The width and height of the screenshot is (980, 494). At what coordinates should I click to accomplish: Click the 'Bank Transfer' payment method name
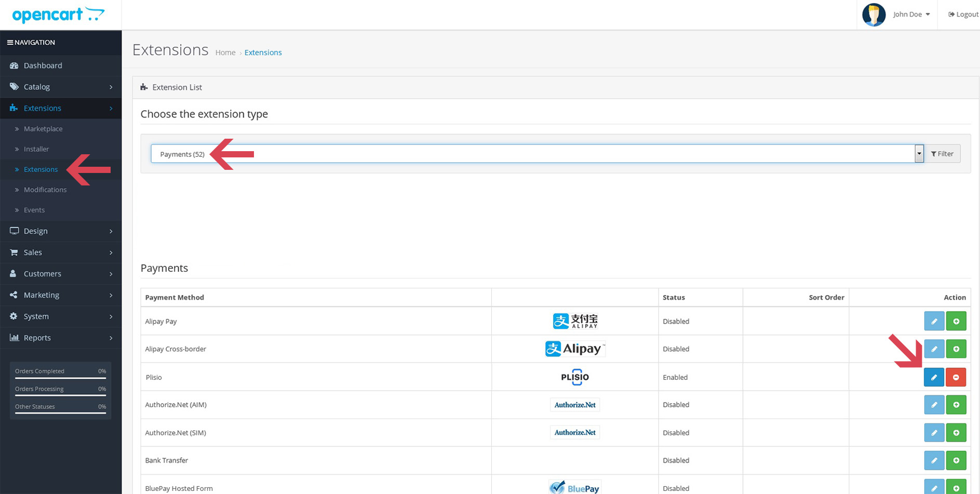tap(166, 460)
